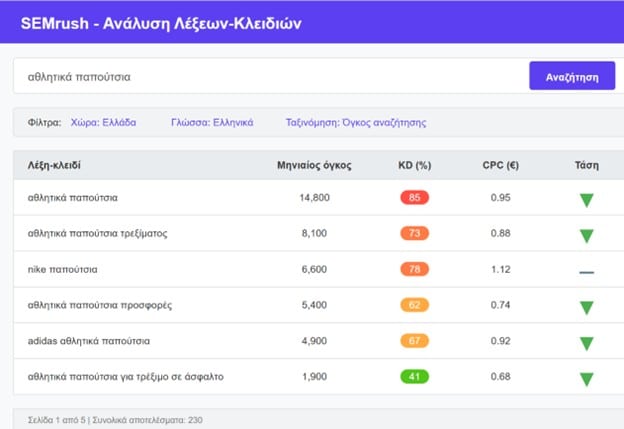Click the Αναζήτηση search button
624x429 pixels.
[572, 76]
